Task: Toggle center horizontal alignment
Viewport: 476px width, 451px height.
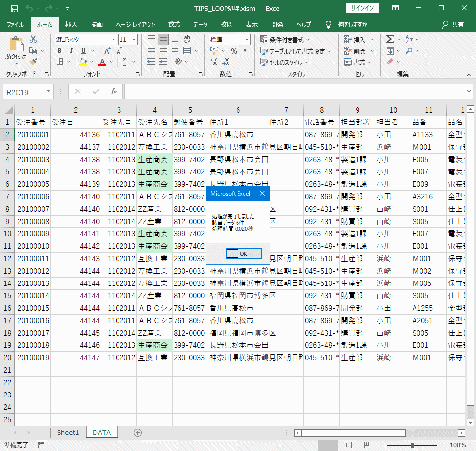Action: coord(163,51)
